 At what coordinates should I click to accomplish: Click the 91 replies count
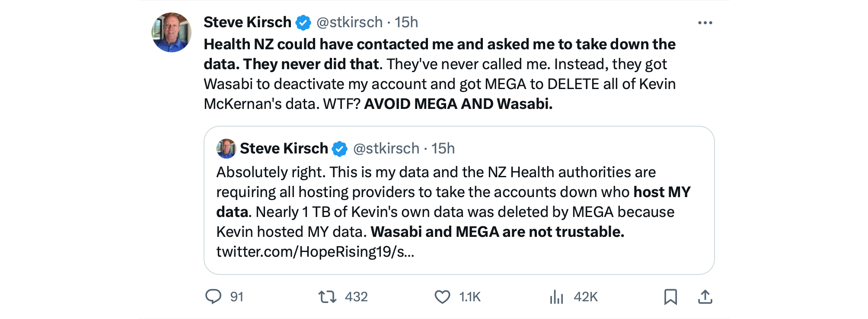pyautogui.click(x=236, y=297)
